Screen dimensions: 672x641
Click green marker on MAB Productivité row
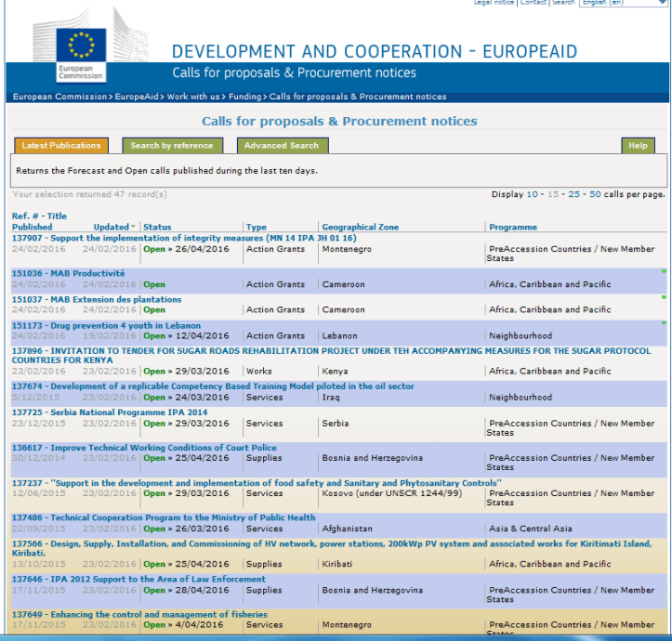click(x=664, y=271)
